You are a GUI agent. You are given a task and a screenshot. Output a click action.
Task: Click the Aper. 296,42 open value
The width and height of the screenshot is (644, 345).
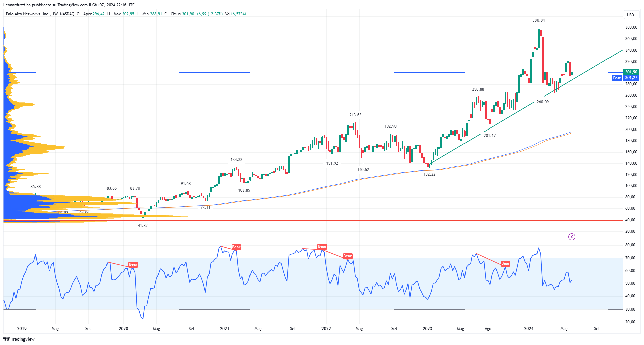pyautogui.click(x=94, y=14)
